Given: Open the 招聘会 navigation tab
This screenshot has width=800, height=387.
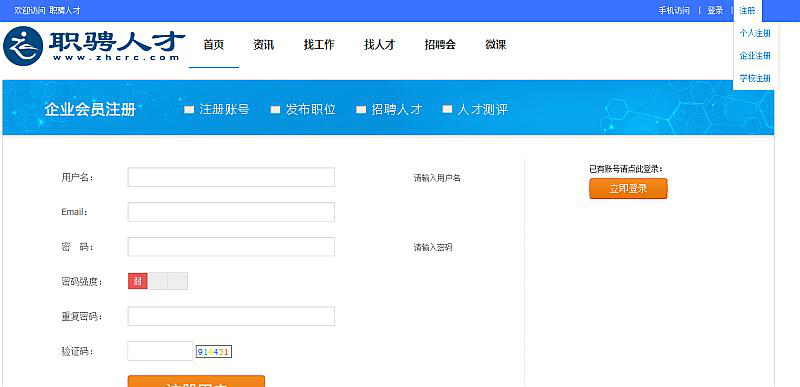Looking at the screenshot, I should [440, 45].
